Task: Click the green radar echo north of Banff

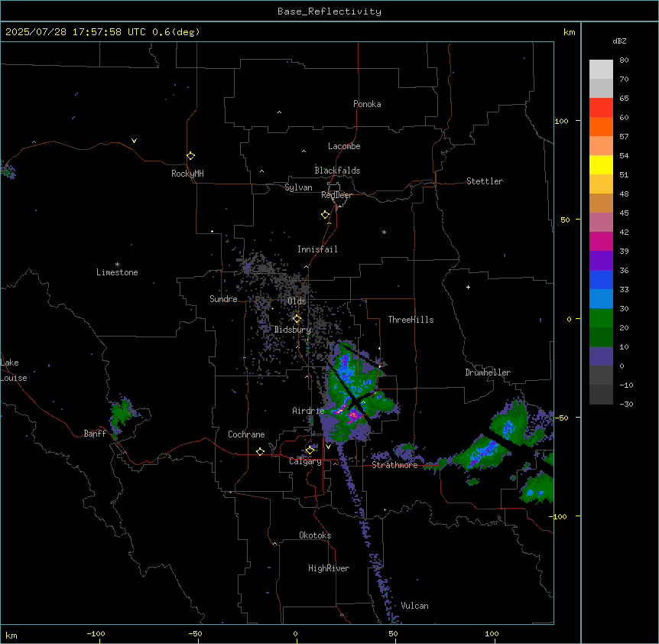Action: tap(122, 413)
